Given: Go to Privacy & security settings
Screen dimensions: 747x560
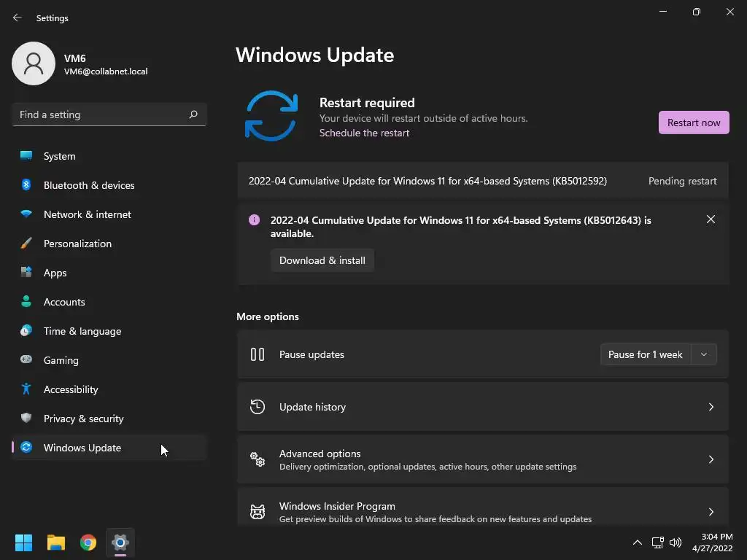Looking at the screenshot, I should pyautogui.click(x=83, y=419).
